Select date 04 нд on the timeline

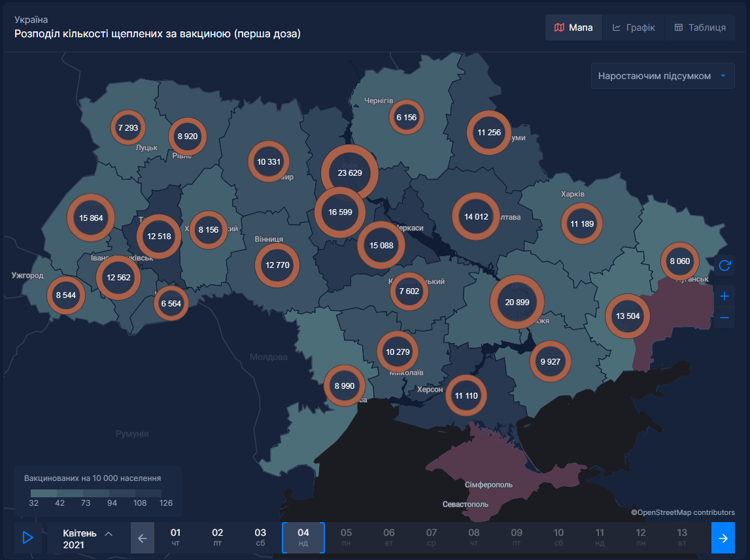pos(303,538)
